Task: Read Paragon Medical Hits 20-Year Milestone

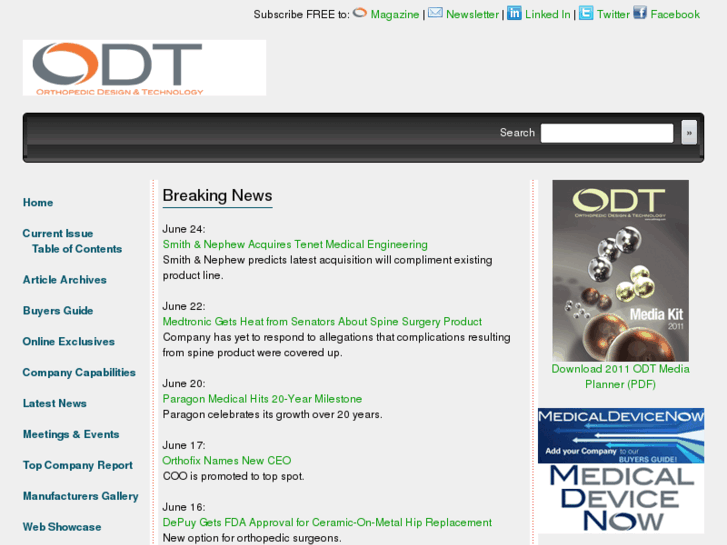Action: (262, 399)
